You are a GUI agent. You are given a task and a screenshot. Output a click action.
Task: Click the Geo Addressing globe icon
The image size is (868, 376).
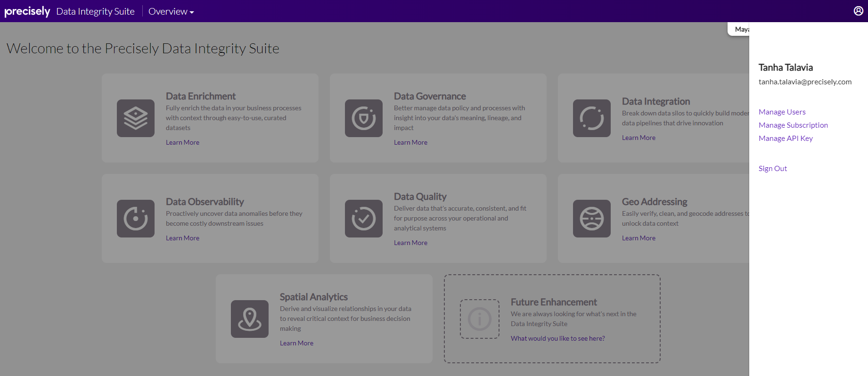pos(592,219)
